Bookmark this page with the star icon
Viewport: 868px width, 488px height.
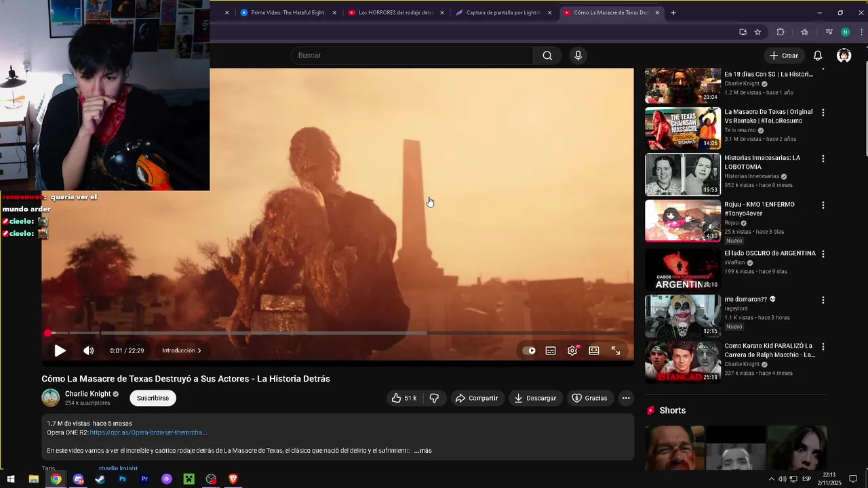(757, 32)
